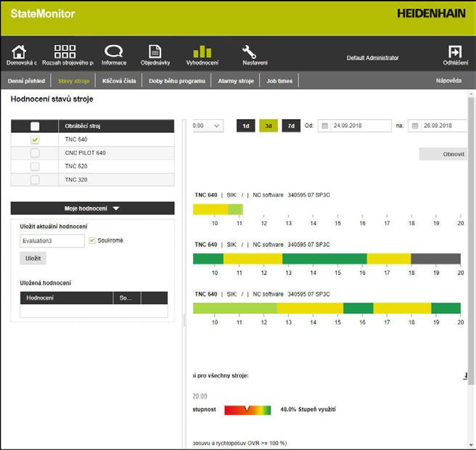Switch to the Job times tab
476x450 pixels.
pyautogui.click(x=279, y=81)
